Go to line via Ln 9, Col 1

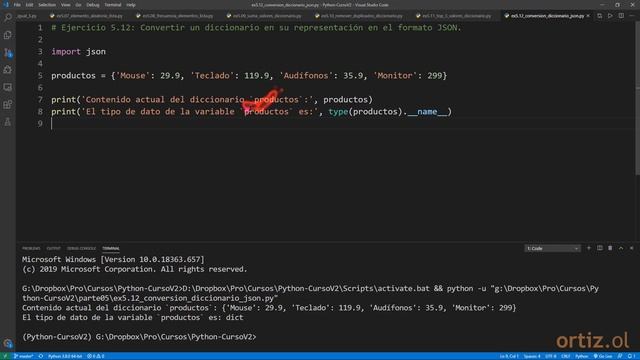(509, 356)
